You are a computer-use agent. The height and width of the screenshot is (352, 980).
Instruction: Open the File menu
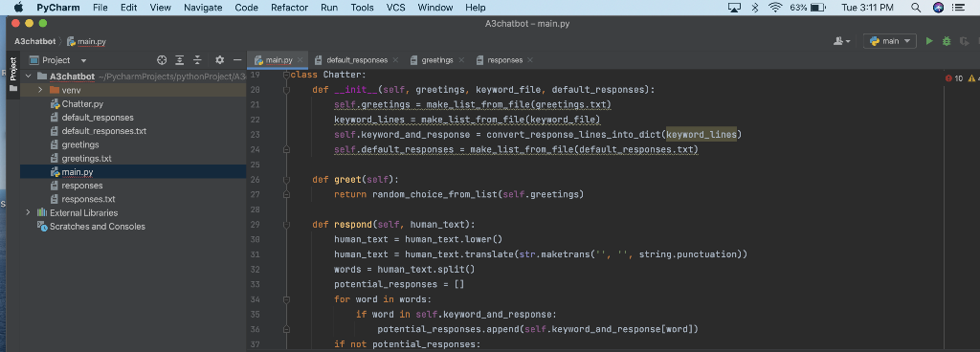click(x=100, y=8)
